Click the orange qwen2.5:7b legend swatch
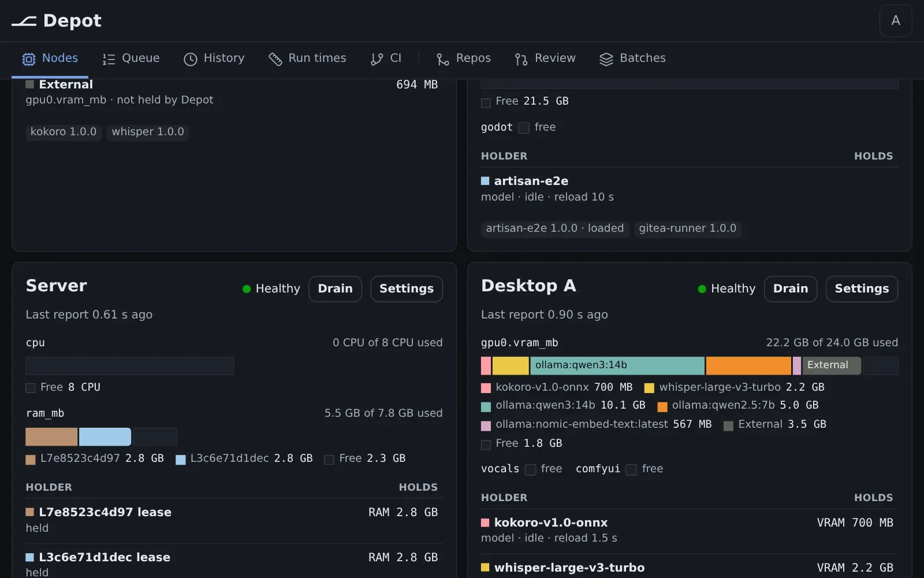 (x=662, y=406)
